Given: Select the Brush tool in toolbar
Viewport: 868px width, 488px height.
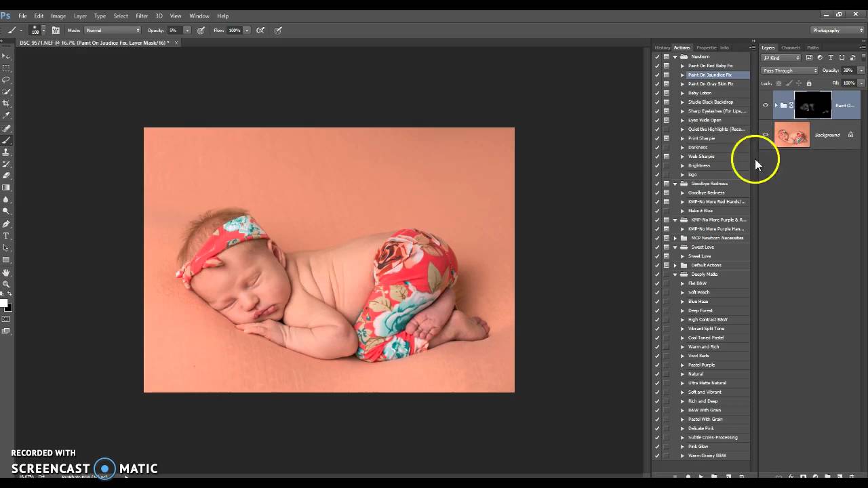Looking at the screenshot, I should (x=6, y=140).
